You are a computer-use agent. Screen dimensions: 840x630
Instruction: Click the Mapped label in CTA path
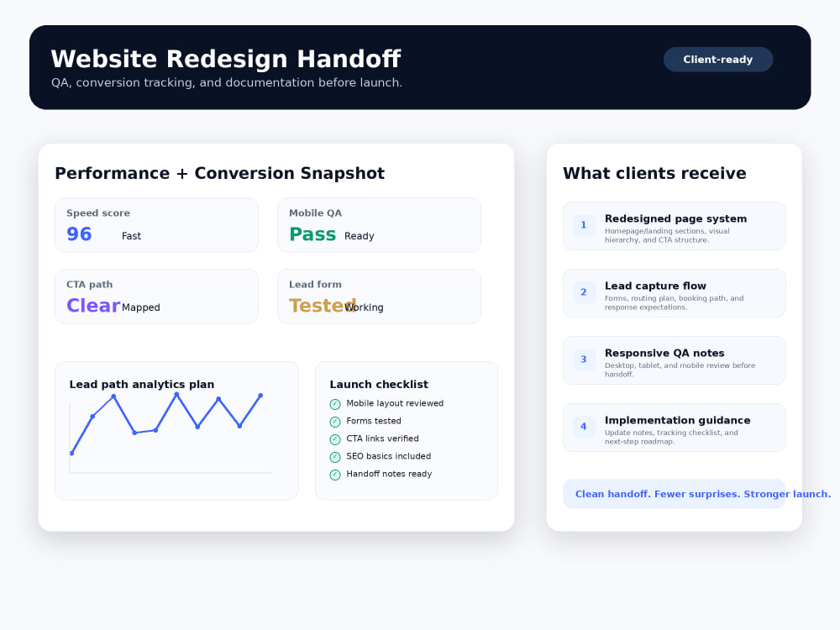(141, 307)
